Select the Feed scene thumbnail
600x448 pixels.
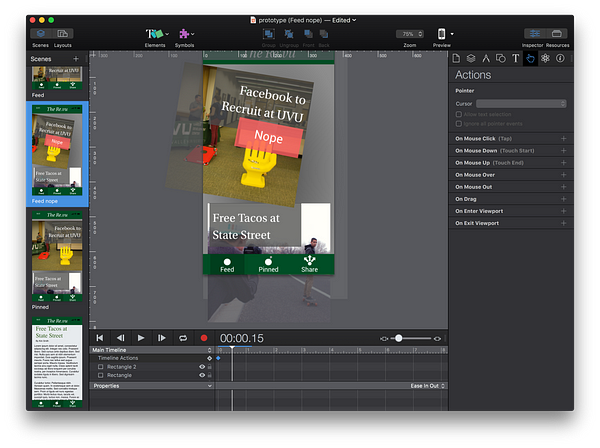tap(57, 78)
